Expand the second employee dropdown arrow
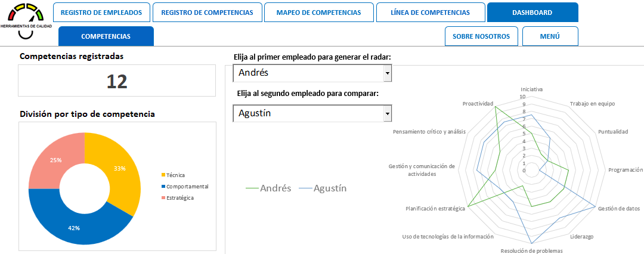Screen dimensions: 644x254 (x=388, y=113)
